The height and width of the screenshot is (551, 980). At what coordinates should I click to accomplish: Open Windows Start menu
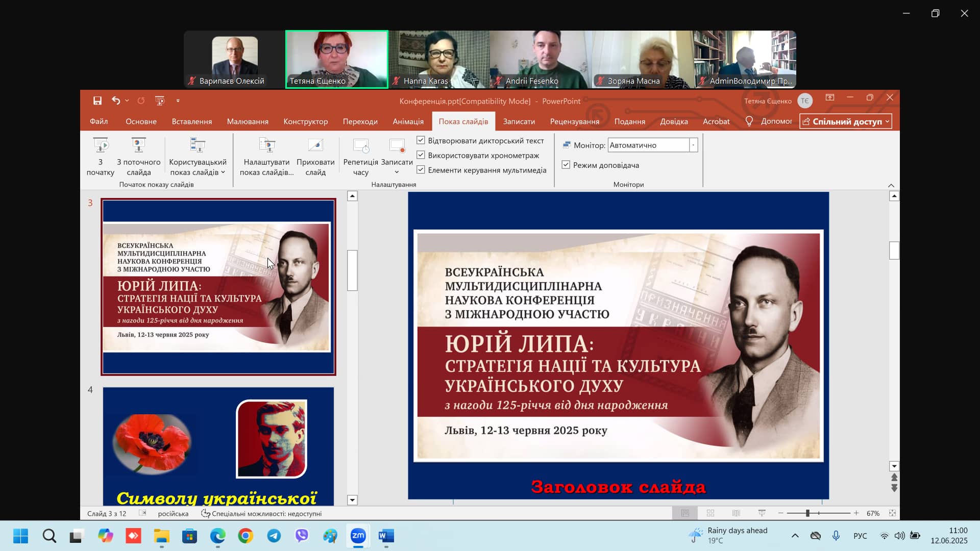(21, 536)
